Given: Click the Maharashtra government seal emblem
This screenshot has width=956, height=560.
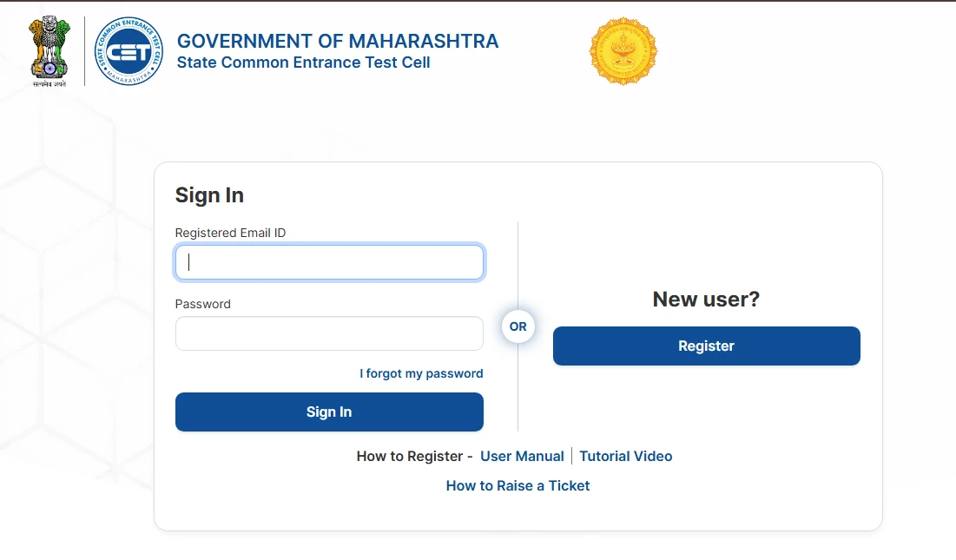Looking at the screenshot, I should 623,51.
